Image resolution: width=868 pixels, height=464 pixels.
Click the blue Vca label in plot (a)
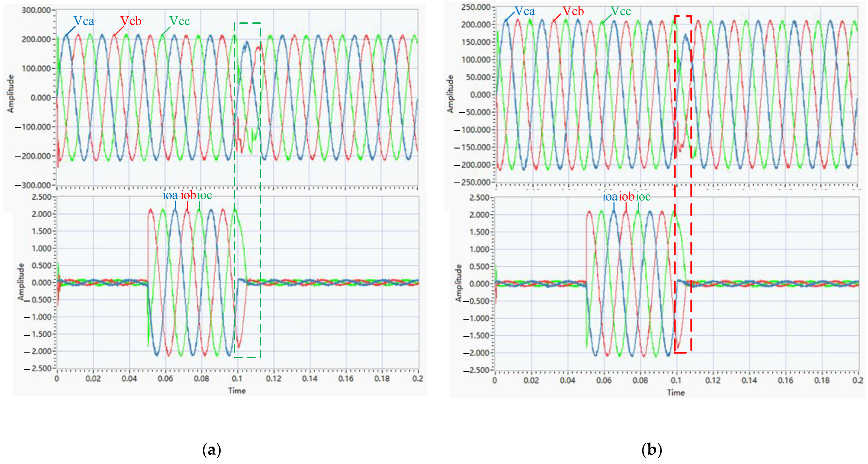click(84, 21)
